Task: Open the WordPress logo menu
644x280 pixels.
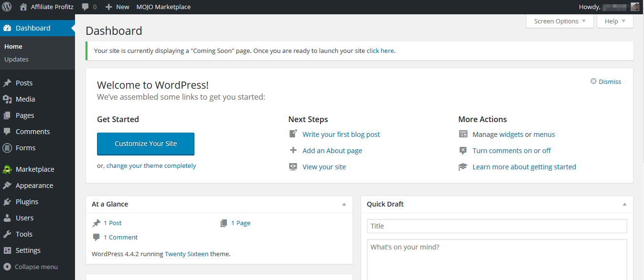Action: (7, 7)
